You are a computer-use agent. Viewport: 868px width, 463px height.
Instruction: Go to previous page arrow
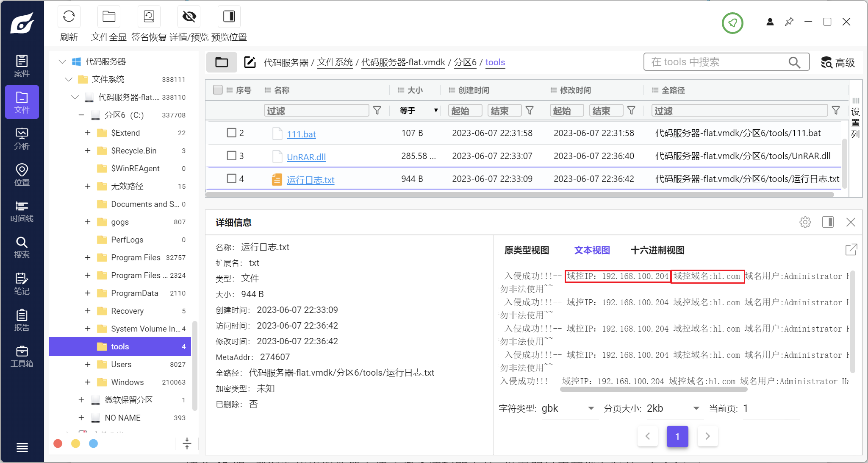[648, 436]
